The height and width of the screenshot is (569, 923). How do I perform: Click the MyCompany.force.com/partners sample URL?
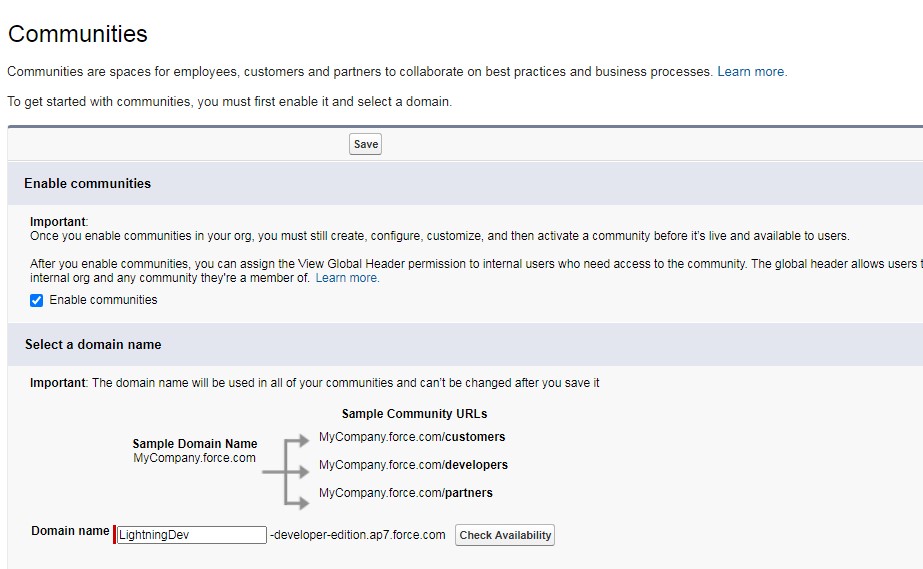(405, 493)
